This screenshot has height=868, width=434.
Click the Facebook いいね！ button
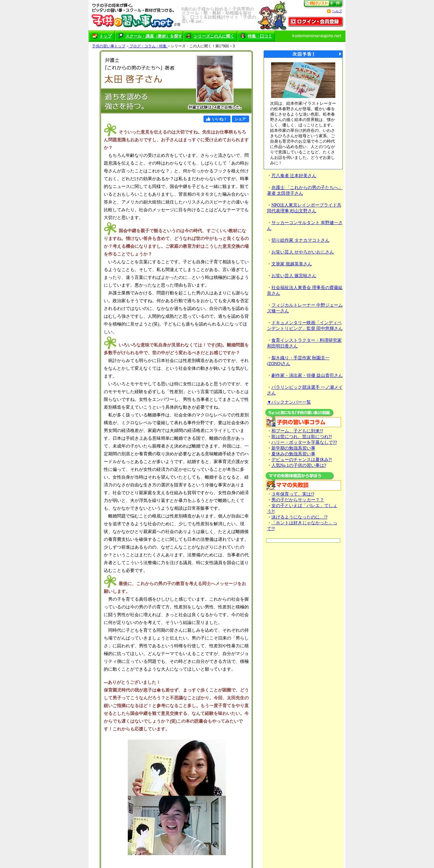217,119
